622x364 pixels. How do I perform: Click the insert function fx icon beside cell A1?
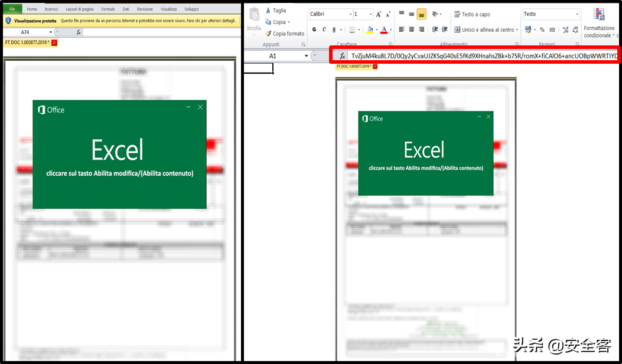click(342, 55)
